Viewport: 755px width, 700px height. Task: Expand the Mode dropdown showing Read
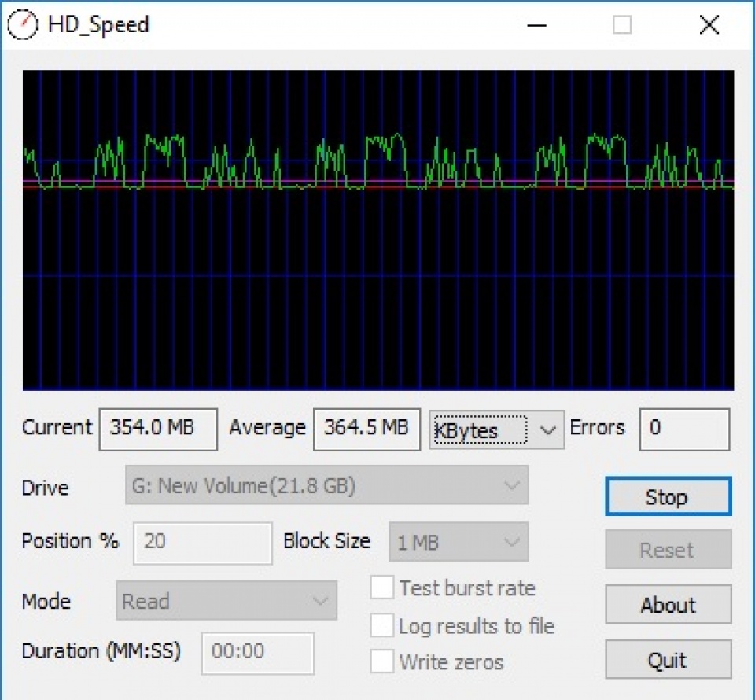click(226, 601)
